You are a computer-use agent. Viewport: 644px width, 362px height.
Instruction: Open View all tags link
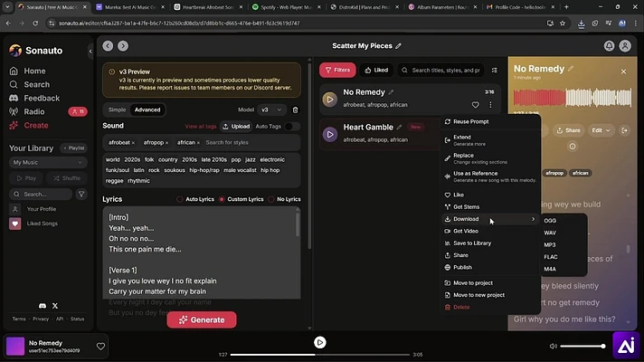(x=201, y=127)
